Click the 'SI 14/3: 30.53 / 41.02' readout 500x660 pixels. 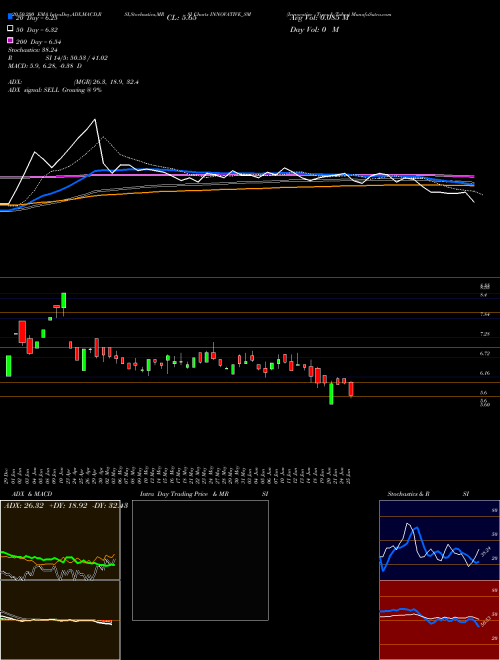click(77, 58)
